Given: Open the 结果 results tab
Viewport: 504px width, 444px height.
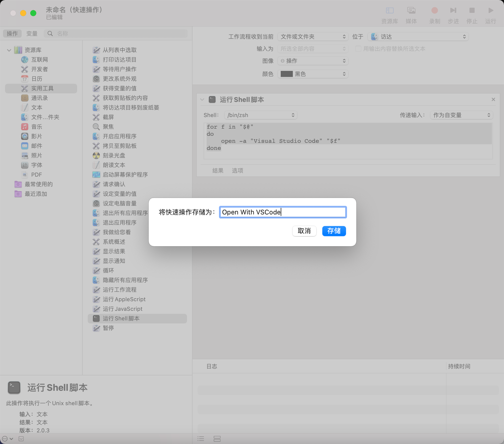Looking at the screenshot, I should click(218, 171).
